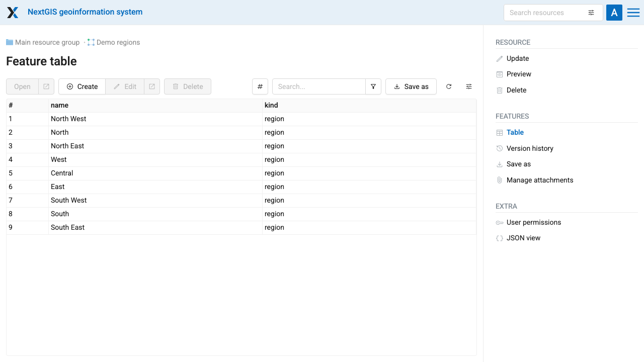Click the User permissions key icon

(x=500, y=222)
